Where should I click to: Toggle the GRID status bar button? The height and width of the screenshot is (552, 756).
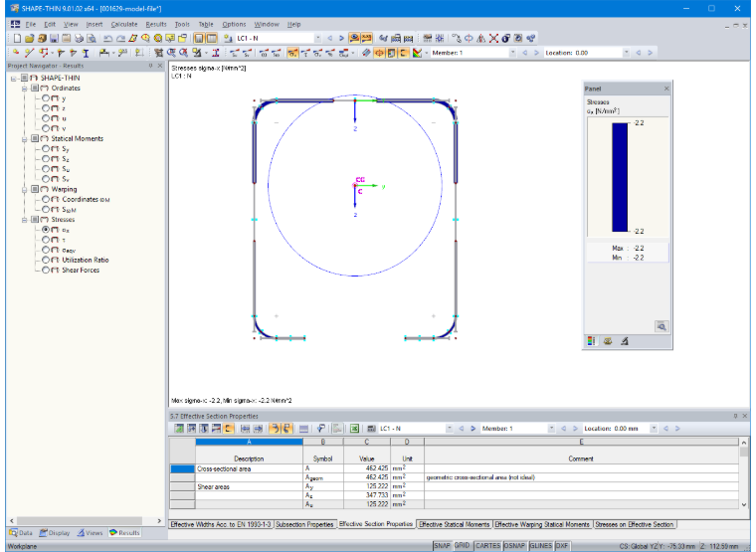click(462, 546)
